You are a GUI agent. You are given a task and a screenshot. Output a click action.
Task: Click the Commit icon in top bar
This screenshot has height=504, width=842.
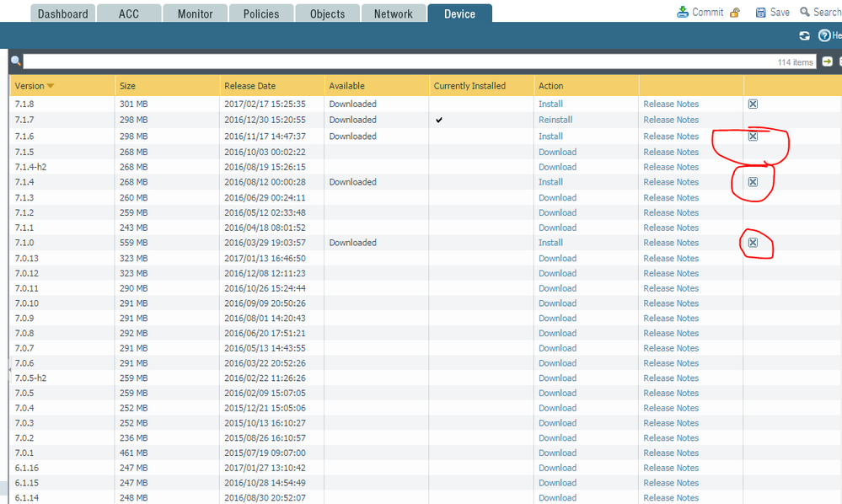682,13
